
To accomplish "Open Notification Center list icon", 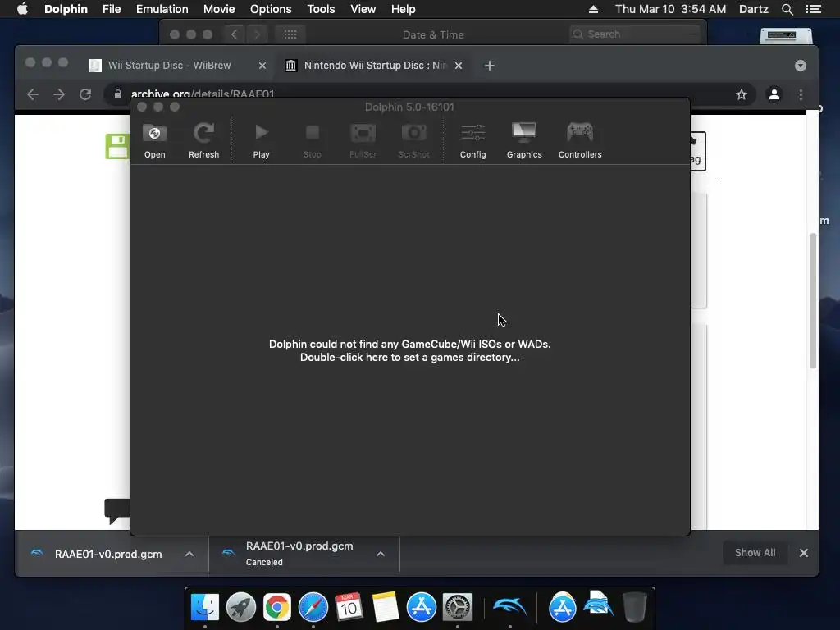I will pos(813,9).
